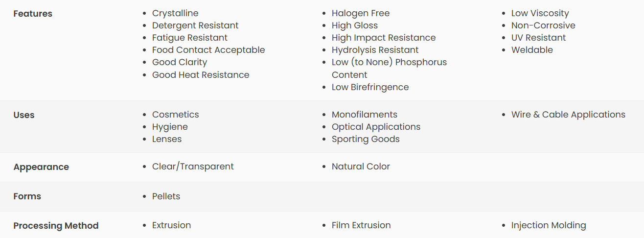This screenshot has width=644, height=238.
Task: Click the Monofilaments use entry
Action: [365, 115]
